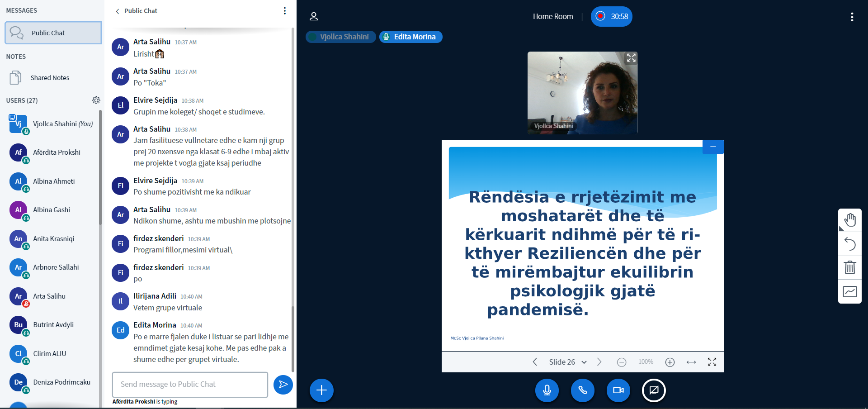Viewport: 868px width, 409px height.
Task: Click the Edita Morina speaker indicator
Action: (x=410, y=37)
